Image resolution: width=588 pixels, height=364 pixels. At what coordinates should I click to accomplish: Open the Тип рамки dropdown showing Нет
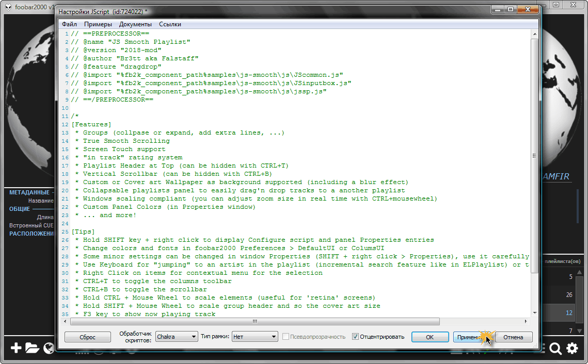255,337
